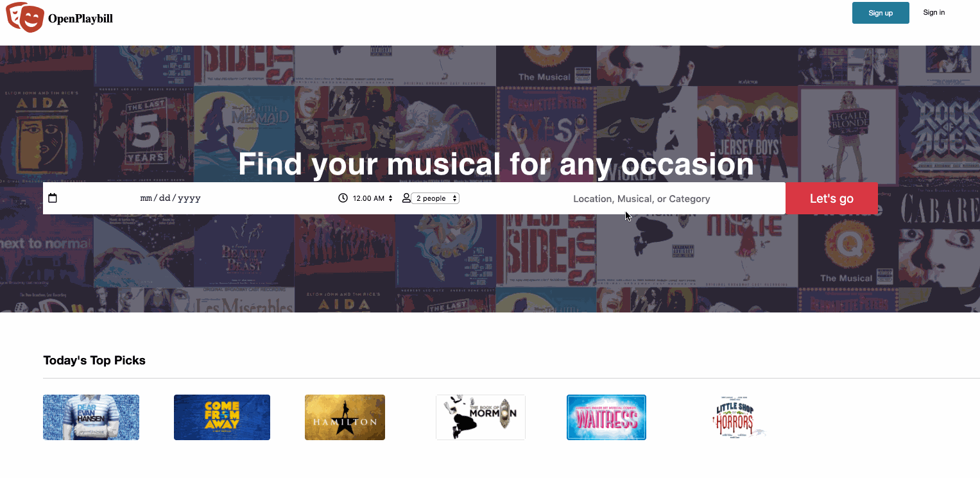Open the Dear Evan Hansen top pick
The height and width of the screenshot is (478, 980).
click(x=91, y=417)
